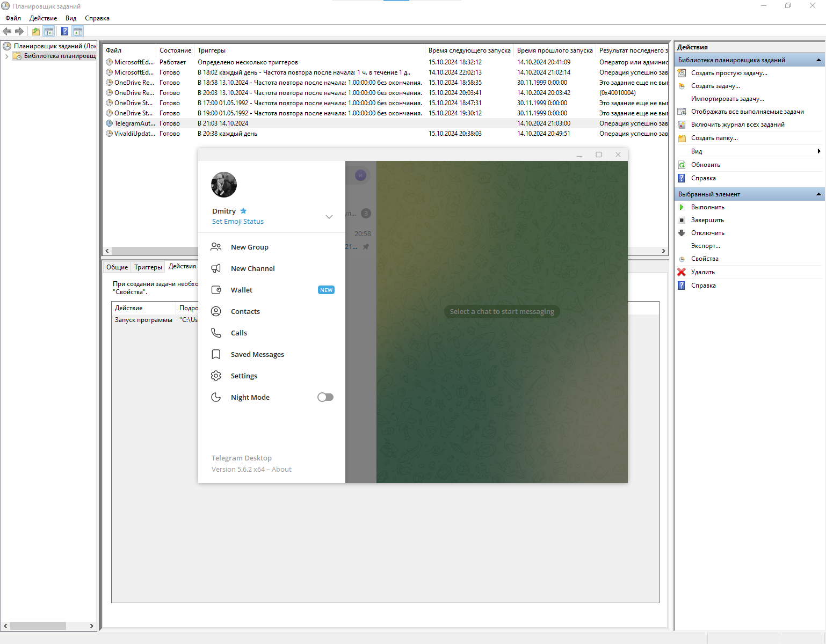Click the 'Файл' column header in task list
This screenshot has width=826, height=644.
pyautogui.click(x=129, y=50)
